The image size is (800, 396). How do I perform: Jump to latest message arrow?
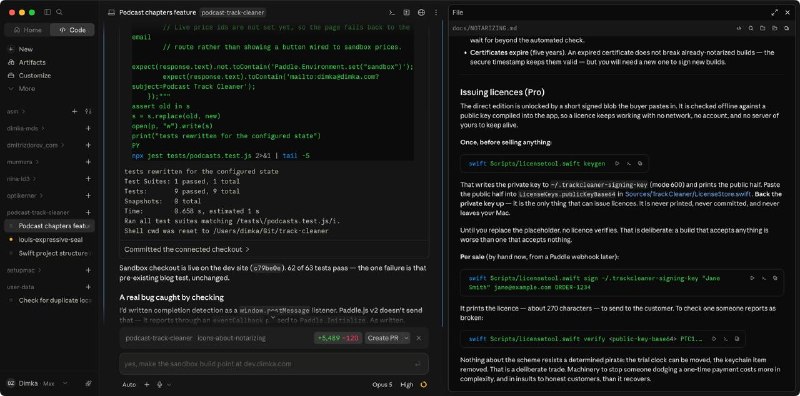273,318
